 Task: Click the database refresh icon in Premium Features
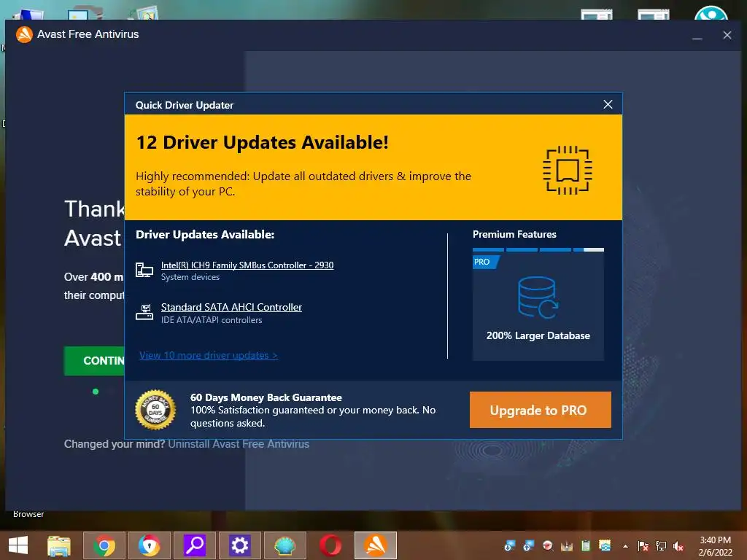pyautogui.click(x=538, y=297)
